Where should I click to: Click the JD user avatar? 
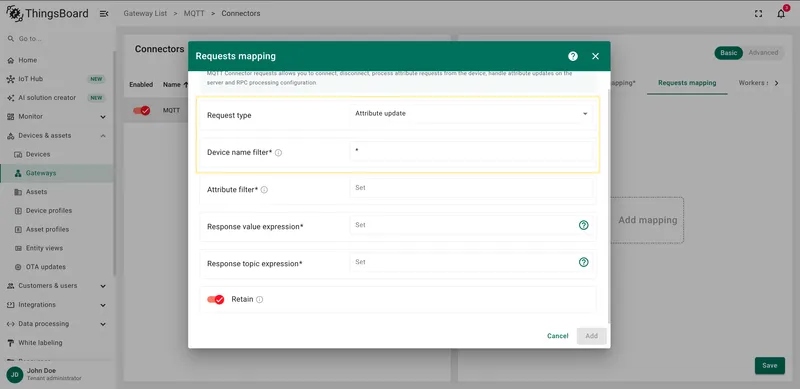[x=14, y=375]
